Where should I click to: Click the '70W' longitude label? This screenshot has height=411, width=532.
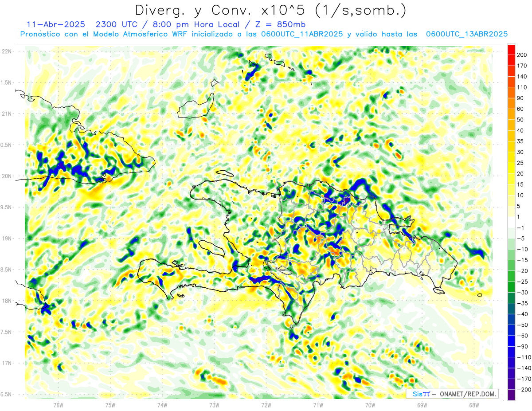370,405
